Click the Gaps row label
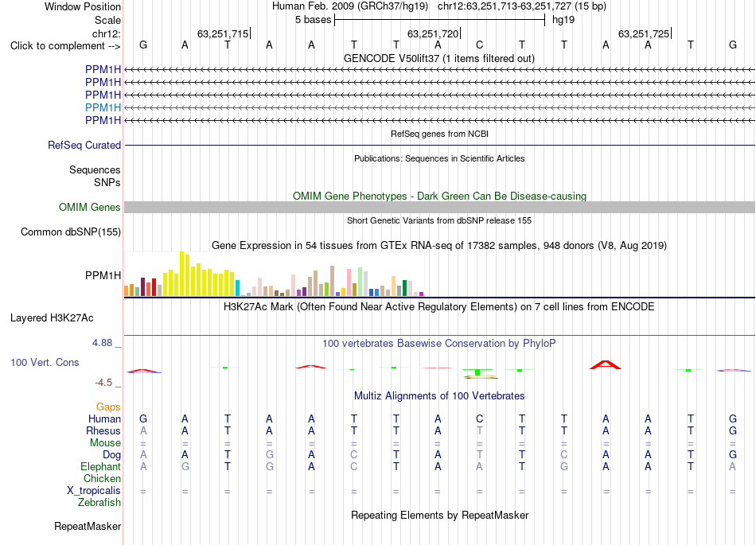The width and height of the screenshot is (756, 545). click(x=108, y=407)
